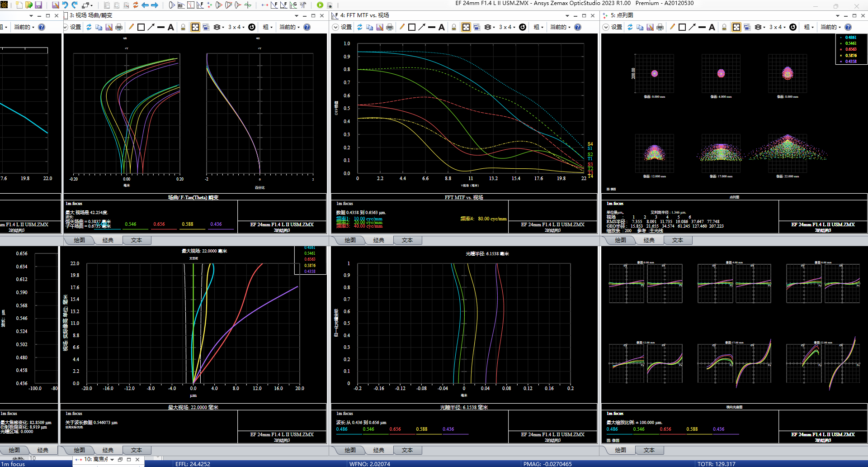Save the FFT MTF graphic to file
The height and width of the screenshot is (467, 868).
pos(380,27)
